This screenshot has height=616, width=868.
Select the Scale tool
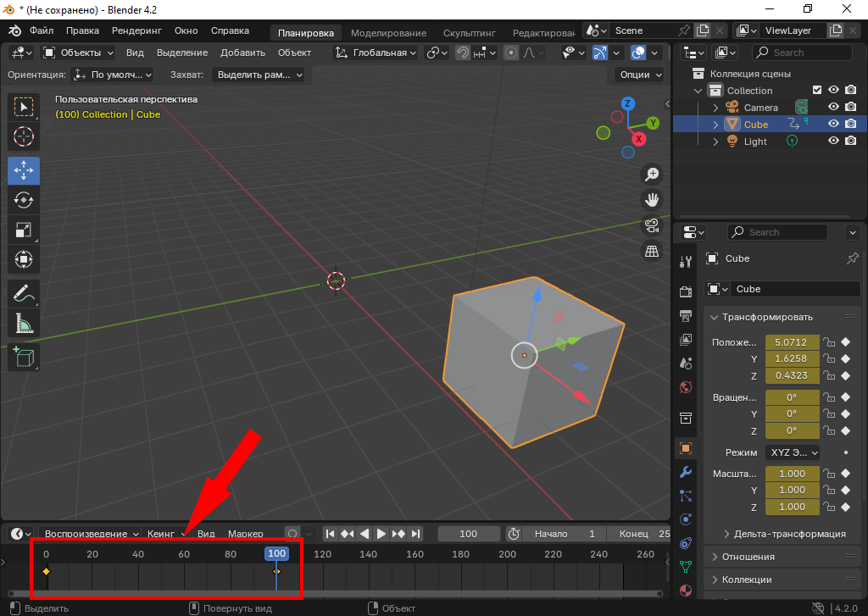click(x=24, y=230)
